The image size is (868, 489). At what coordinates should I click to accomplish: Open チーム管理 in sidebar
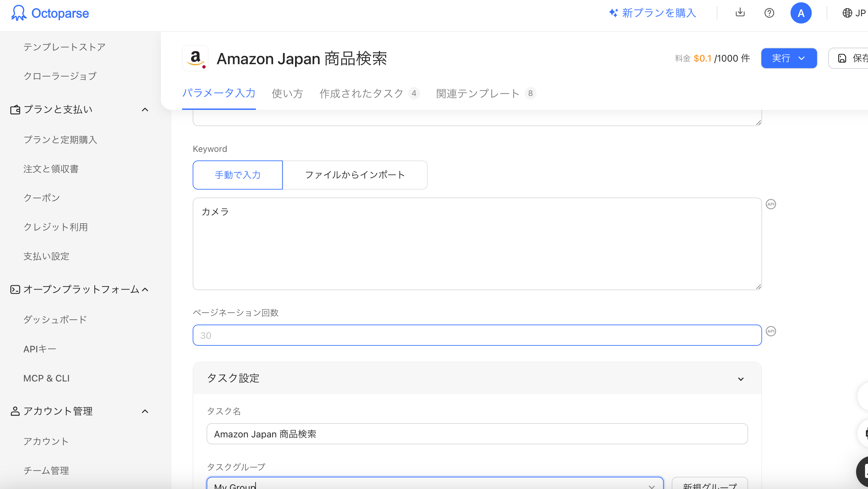(x=46, y=470)
